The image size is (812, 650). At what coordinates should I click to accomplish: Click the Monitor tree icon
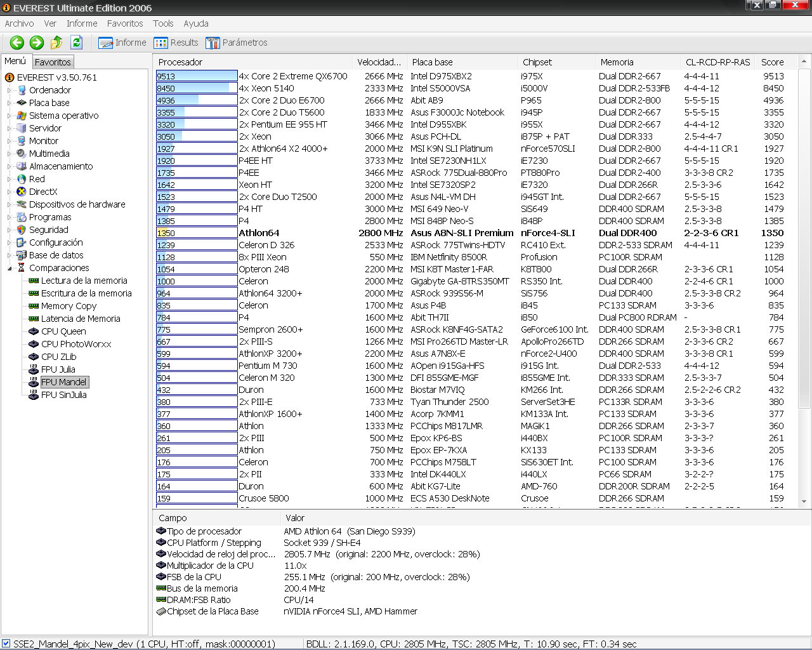(22, 141)
